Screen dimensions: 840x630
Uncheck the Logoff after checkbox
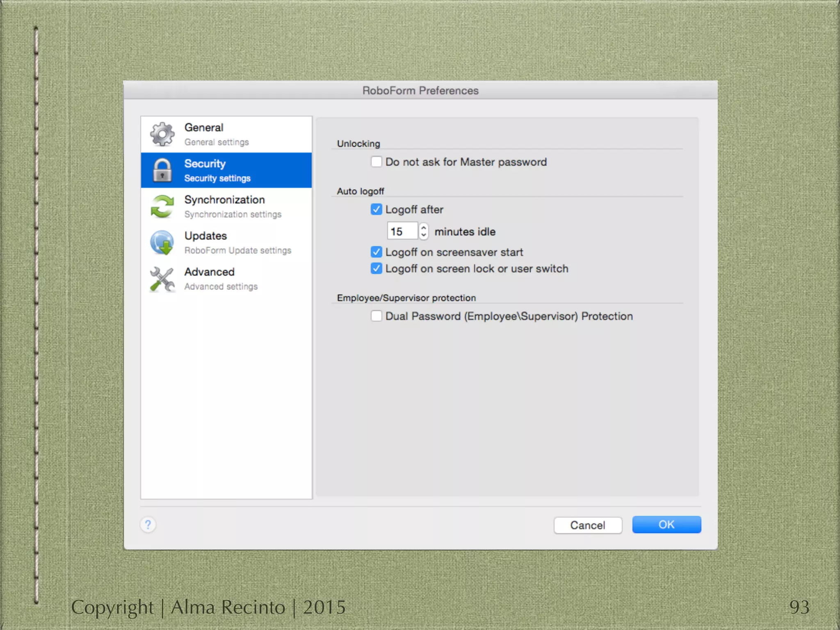[376, 209]
